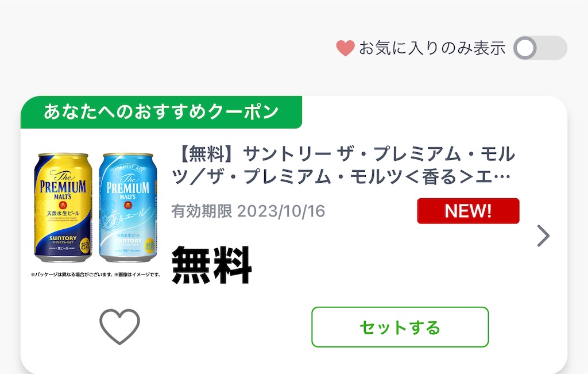
Task: Open the yellow Premium Malt's can image
Action: (x=63, y=207)
